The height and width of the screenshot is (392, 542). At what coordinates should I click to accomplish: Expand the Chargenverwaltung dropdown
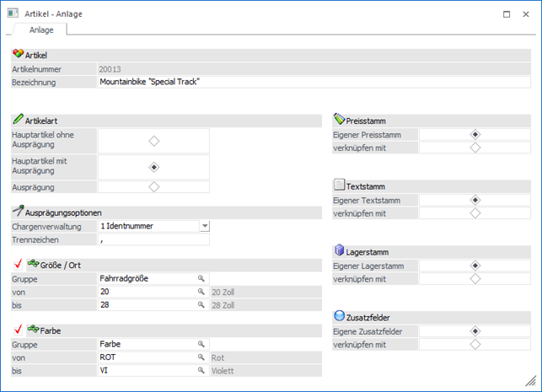point(205,226)
